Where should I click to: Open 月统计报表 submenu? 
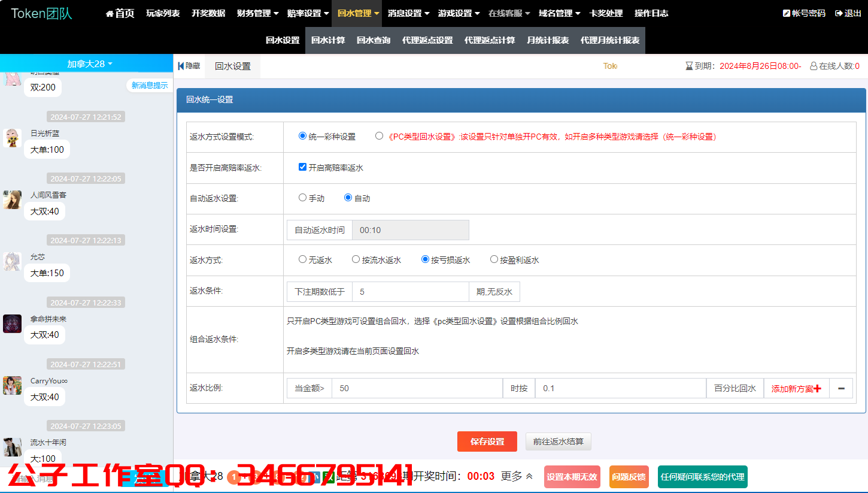pos(548,40)
